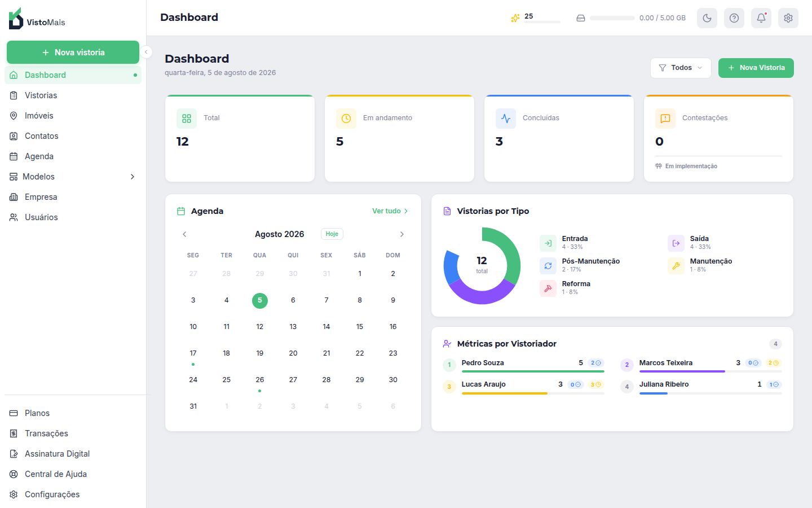Image resolution: width=812 pixels, height=508 pixels.
Task: Click the Pós-Manutenção refresh icon
Action: pyautogui.click(x=548, y=266)
